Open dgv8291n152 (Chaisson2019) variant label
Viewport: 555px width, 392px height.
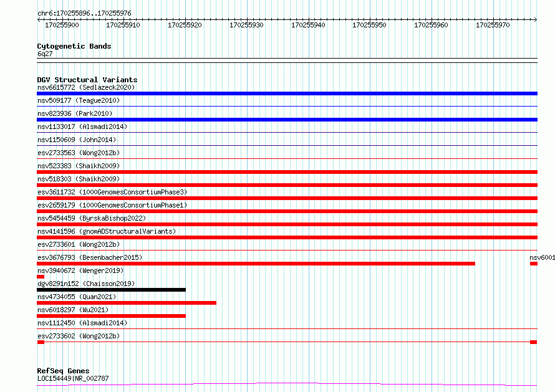[86, 284]
